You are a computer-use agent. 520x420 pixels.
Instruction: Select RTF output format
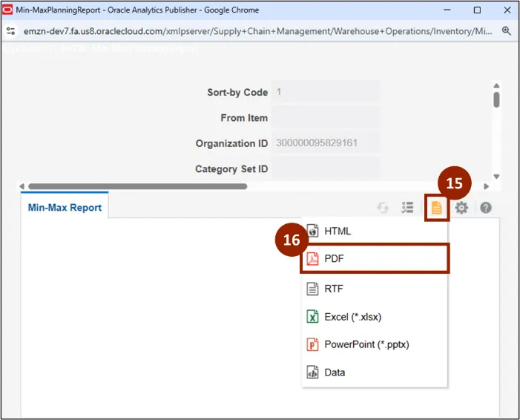tap(334, 289)
